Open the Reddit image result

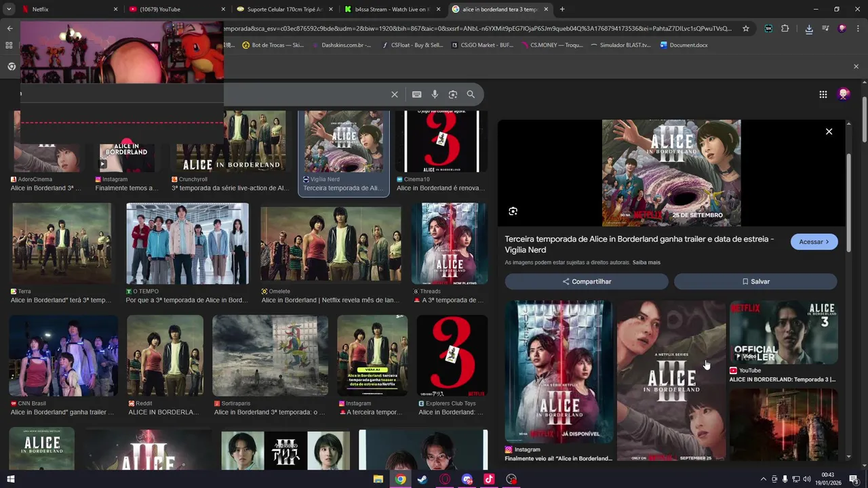pos(165,356)
